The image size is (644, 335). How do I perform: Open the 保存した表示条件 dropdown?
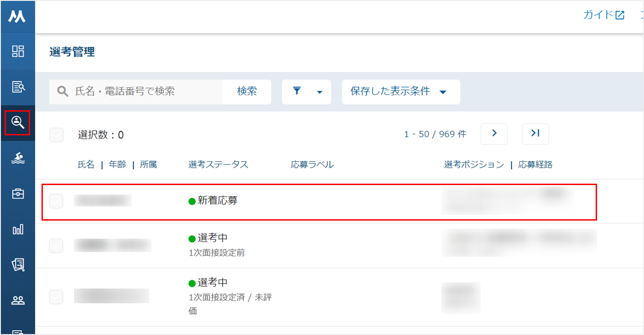pos(401,92)
